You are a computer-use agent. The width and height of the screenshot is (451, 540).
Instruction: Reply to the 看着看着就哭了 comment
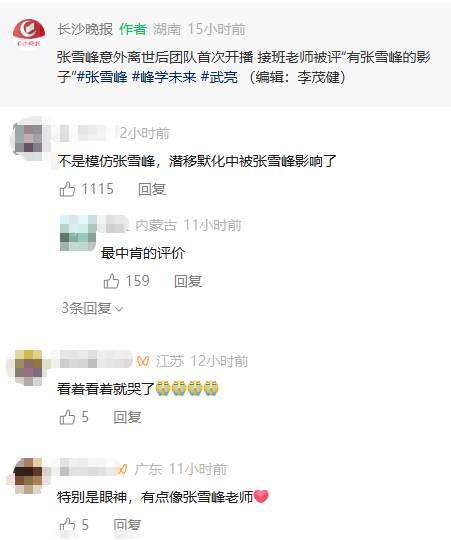point(127,417)
